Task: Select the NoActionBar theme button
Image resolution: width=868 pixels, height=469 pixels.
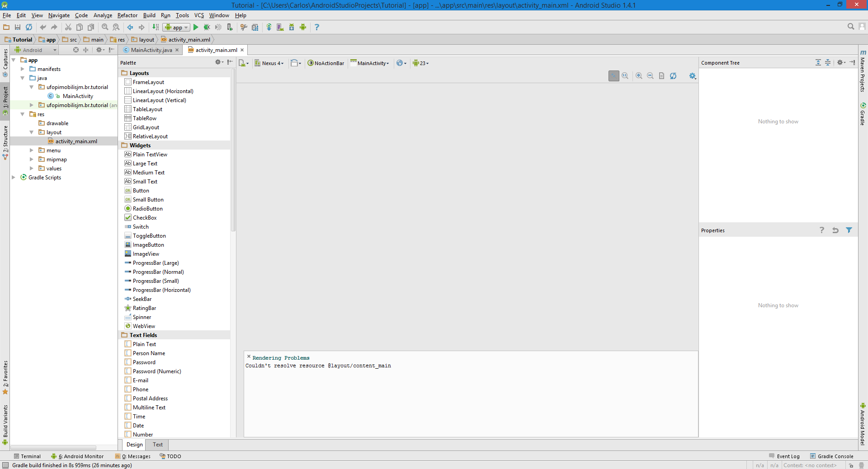Action: [x=326, y=63]
